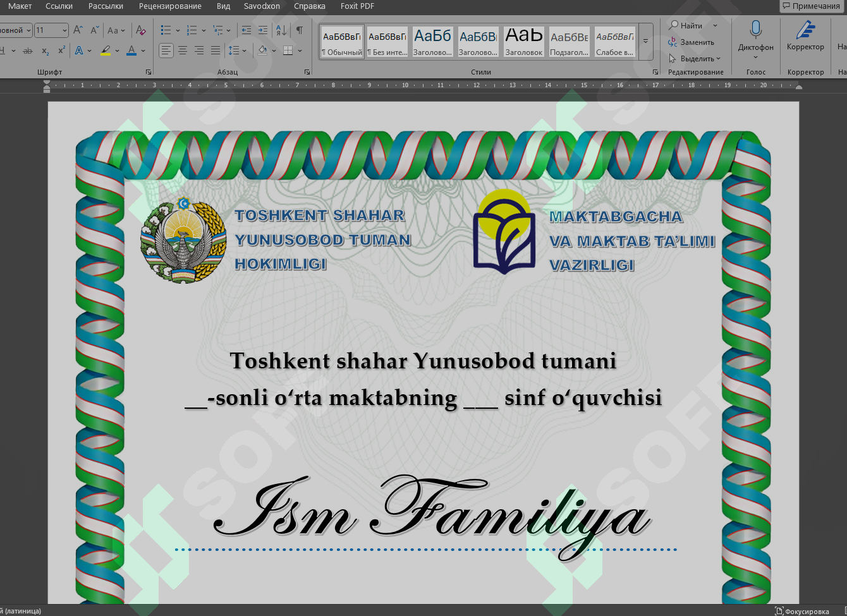
Task: Open the Примечания comments button
Action: [813, 6]
